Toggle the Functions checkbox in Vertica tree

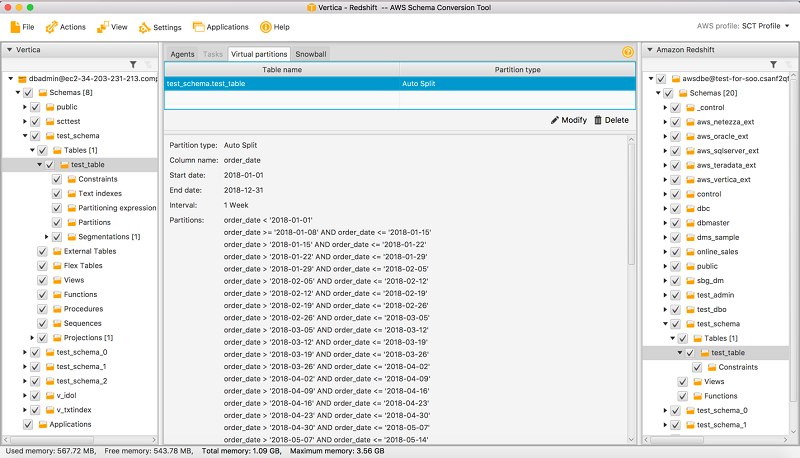coord(42,294)
